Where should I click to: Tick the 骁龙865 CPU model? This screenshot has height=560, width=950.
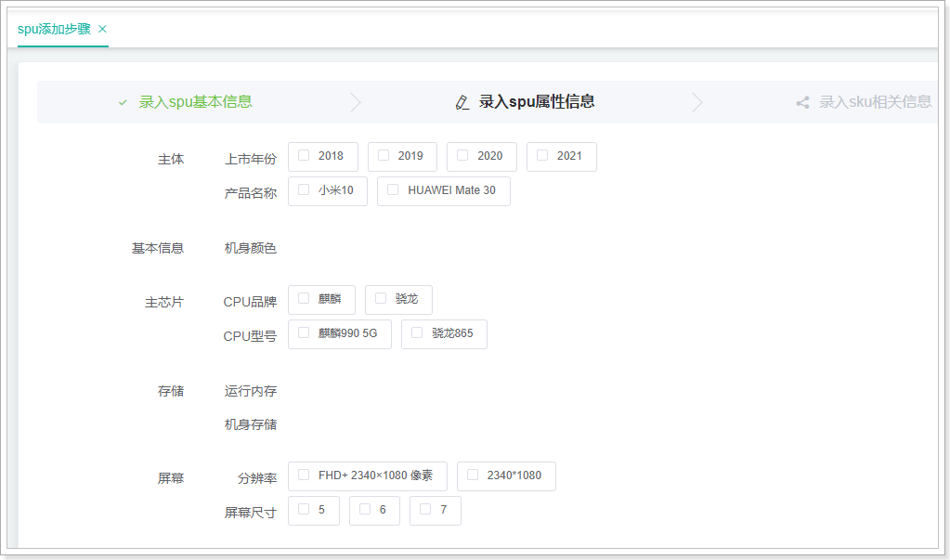444,334
